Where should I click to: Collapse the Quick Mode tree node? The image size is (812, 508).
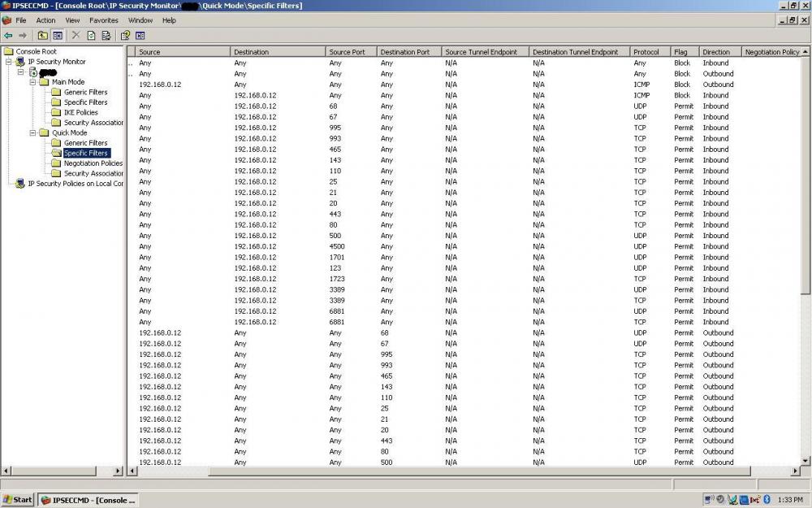33,132
